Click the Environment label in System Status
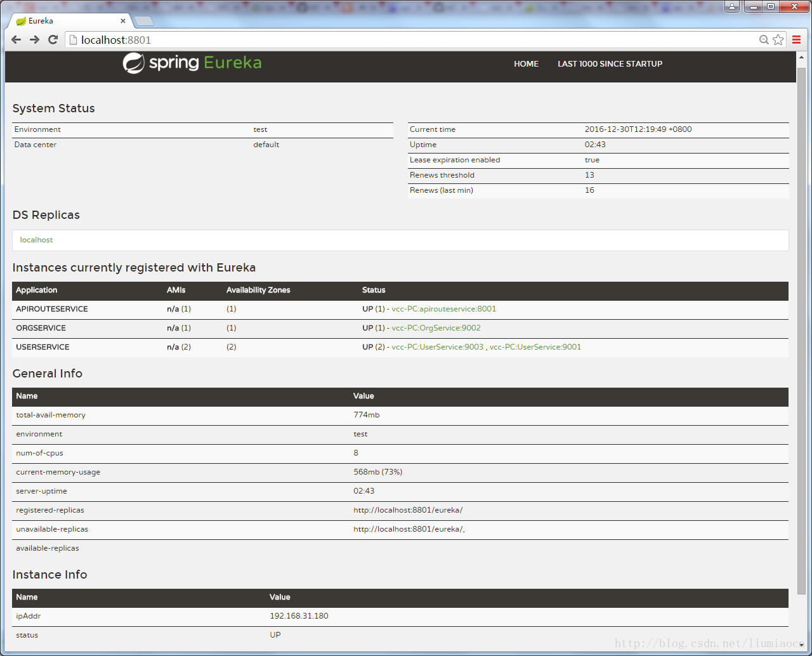Screen dimensions: 812x656 pos(37,129)
